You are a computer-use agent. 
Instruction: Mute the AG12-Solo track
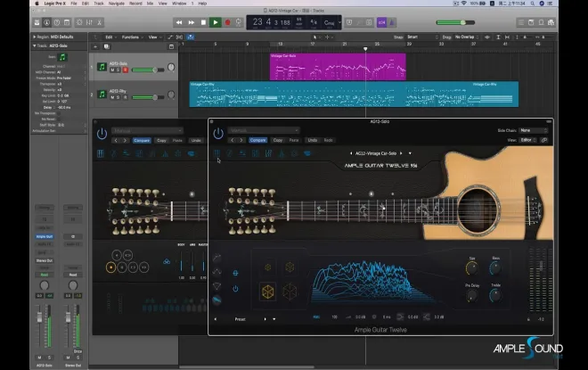click(x=112, y=70)
